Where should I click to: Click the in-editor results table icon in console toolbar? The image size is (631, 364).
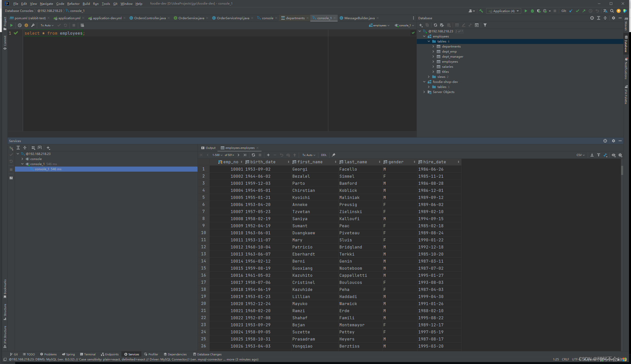point(82,25)
